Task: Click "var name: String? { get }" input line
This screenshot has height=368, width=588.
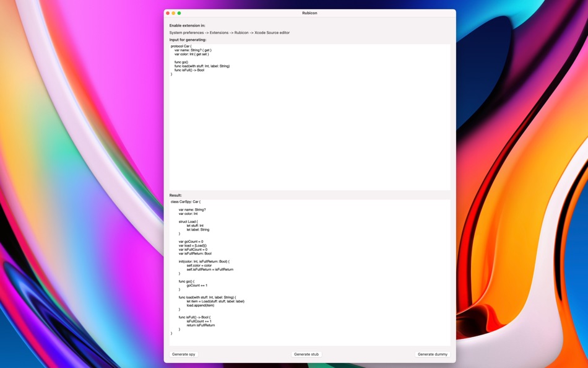Action: (x=193, y=50)
